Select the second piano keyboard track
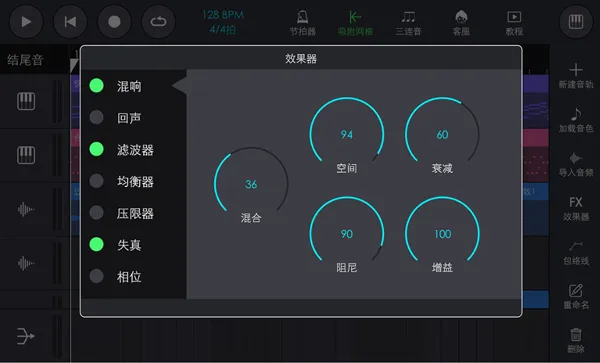 [x=26, y=155]
